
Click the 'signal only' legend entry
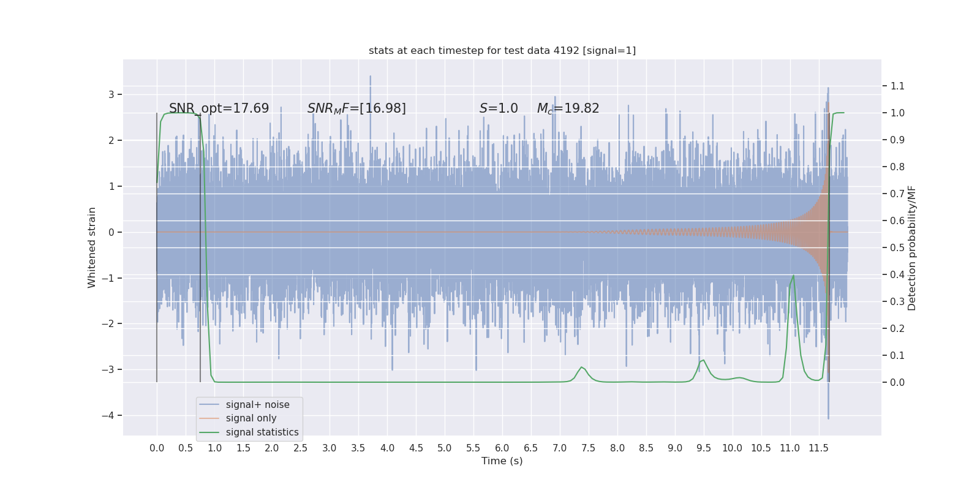click(x=251, y=418)
